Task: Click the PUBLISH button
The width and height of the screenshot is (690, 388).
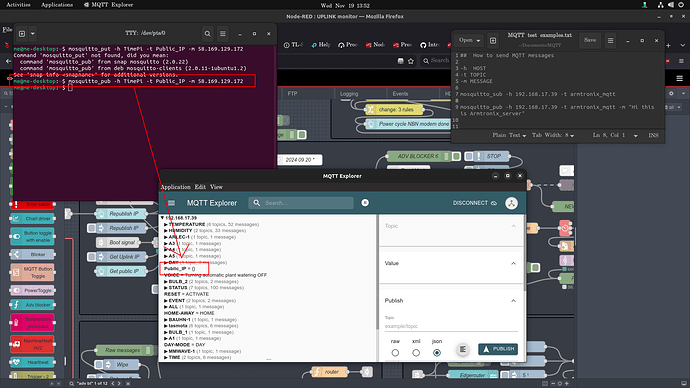Action: pyautogui.click(x=498, y=349)
